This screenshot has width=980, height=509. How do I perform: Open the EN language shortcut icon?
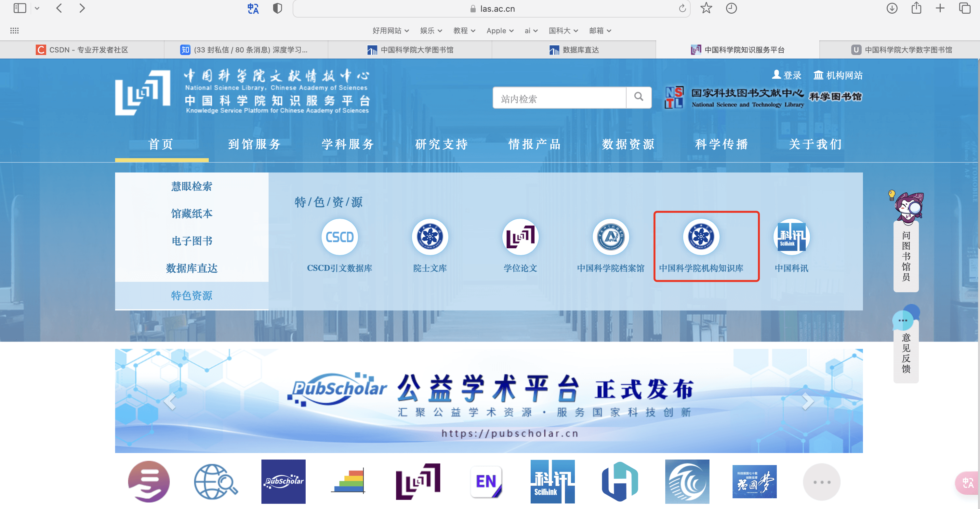[486, 481]
